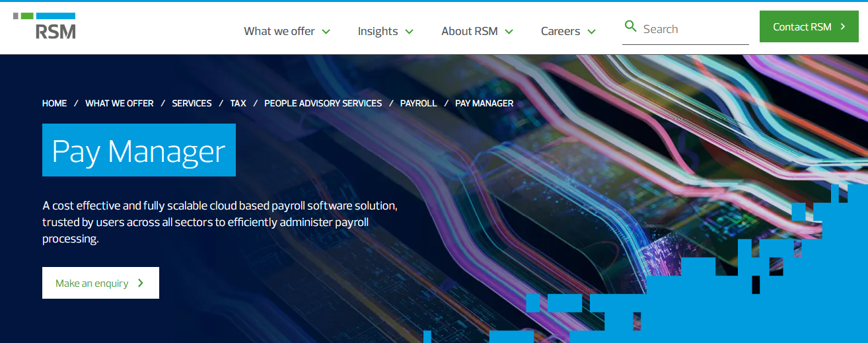This screenshot has height=343, width=868.
Task: Click the search magnifier icon
Action: (x=631, y=26)
